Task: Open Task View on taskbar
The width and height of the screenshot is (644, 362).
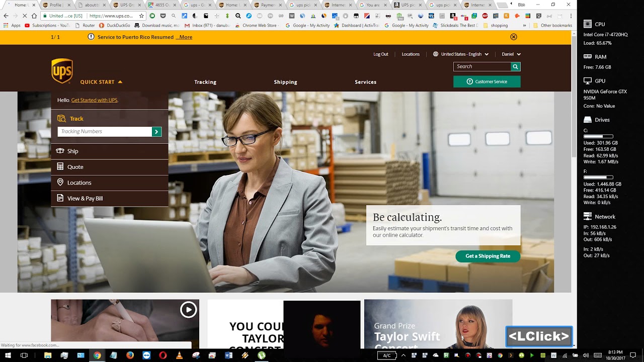Action: [x=24, y=355]
